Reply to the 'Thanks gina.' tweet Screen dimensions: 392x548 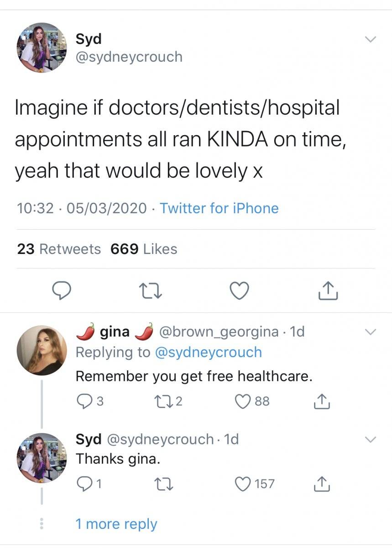tap(89, 484)
